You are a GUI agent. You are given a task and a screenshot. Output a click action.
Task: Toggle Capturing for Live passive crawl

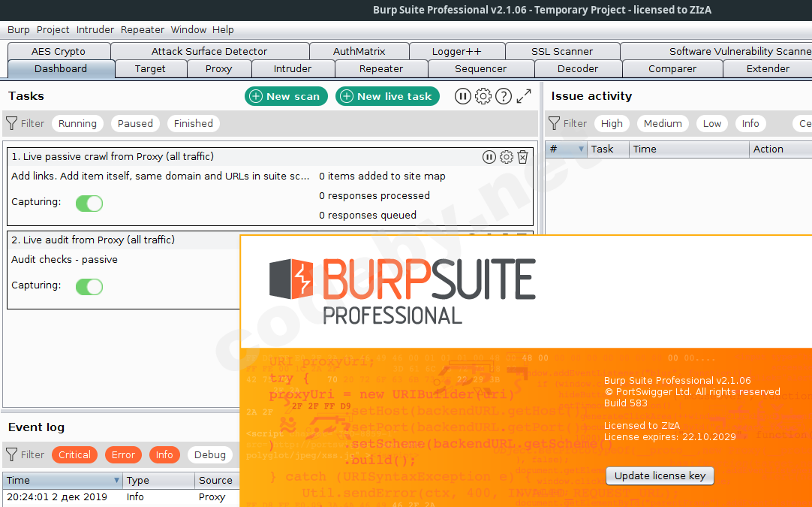tap(89, 204)
